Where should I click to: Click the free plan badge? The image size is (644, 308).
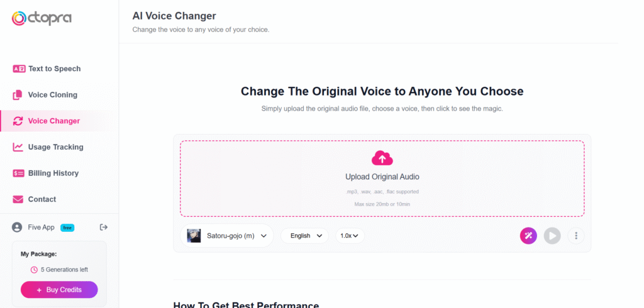coord(67,228)
